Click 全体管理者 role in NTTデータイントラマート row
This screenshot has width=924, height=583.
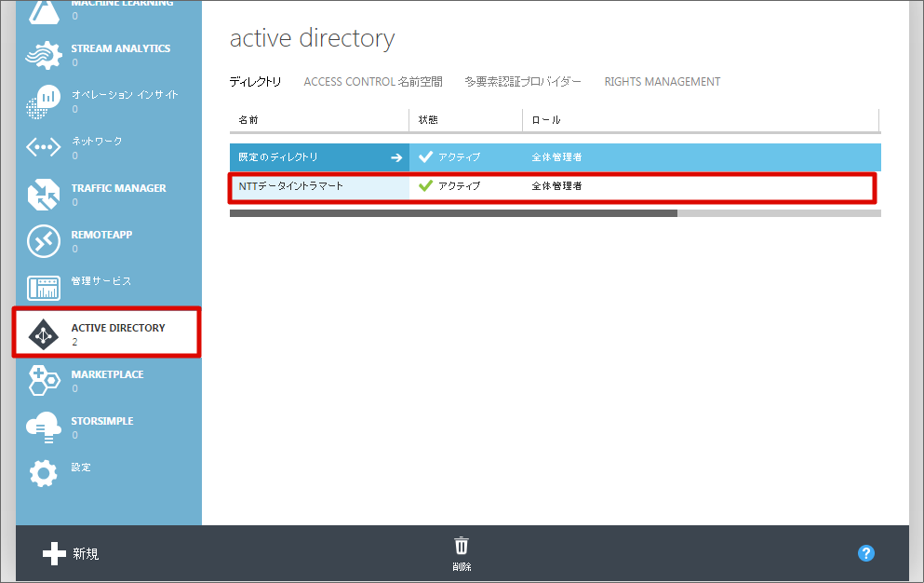tap(556, 186)
